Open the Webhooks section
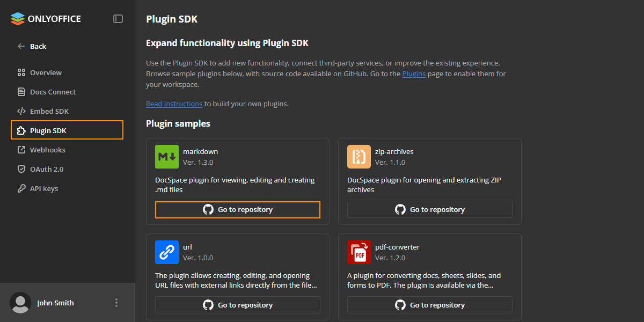Screen dimensions: 644x322 tap(67, 150)
